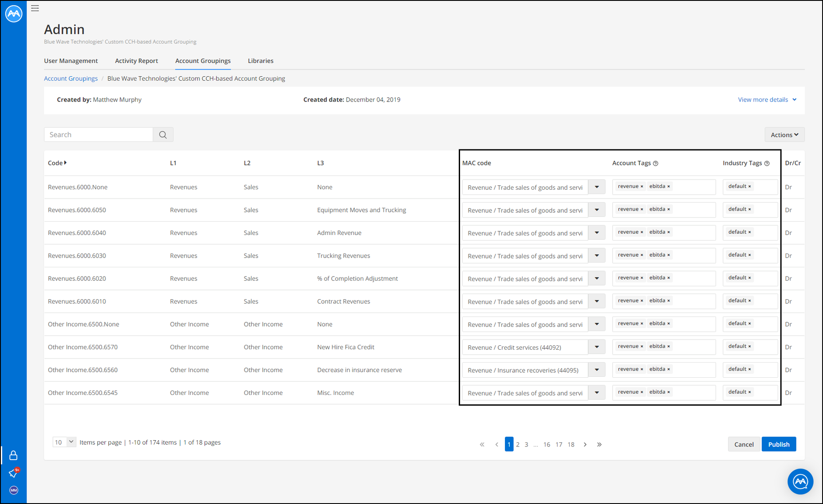Focus the Search input field

98,135
